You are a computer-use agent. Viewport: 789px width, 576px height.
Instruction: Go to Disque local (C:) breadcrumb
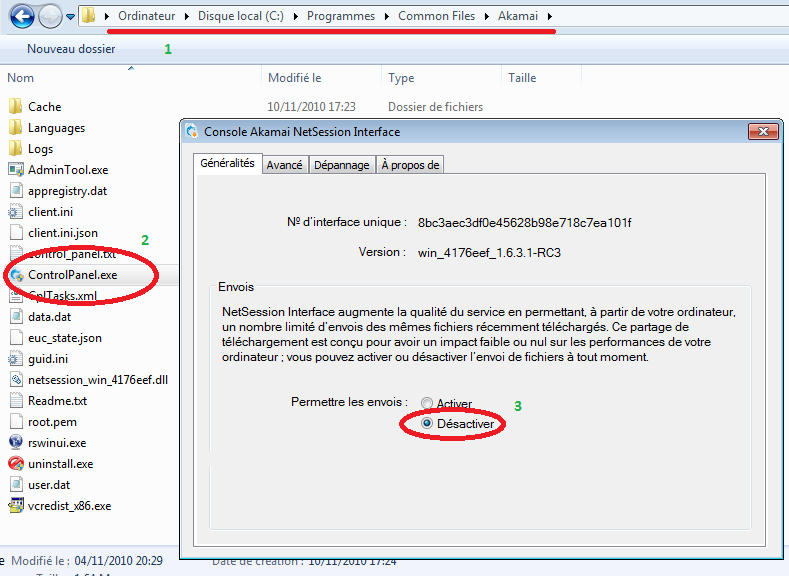pyautogui.click(x=241, y=16)
